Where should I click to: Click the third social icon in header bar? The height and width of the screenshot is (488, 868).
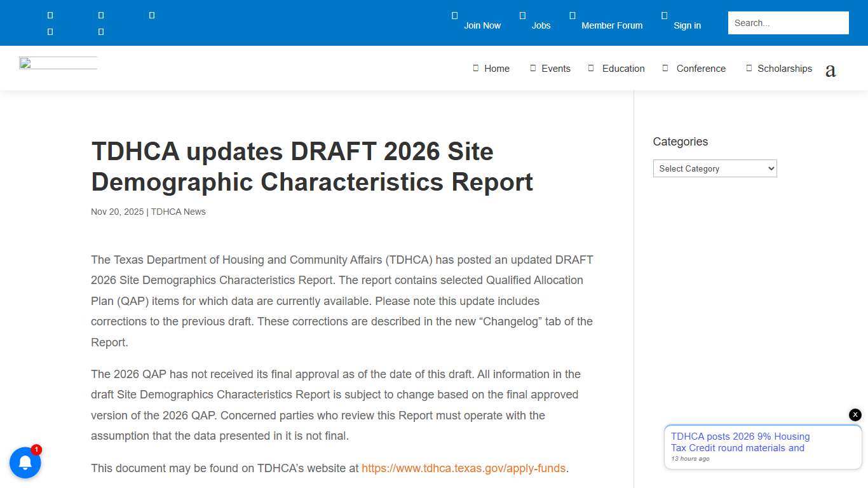(152, 15)
